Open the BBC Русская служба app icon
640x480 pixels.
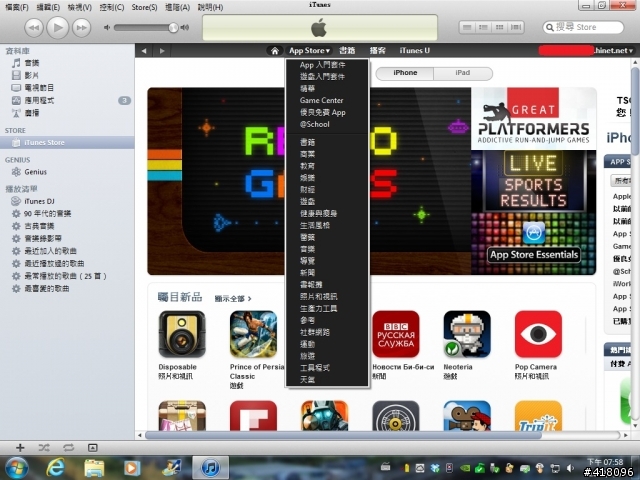click(x=396, y=334)
